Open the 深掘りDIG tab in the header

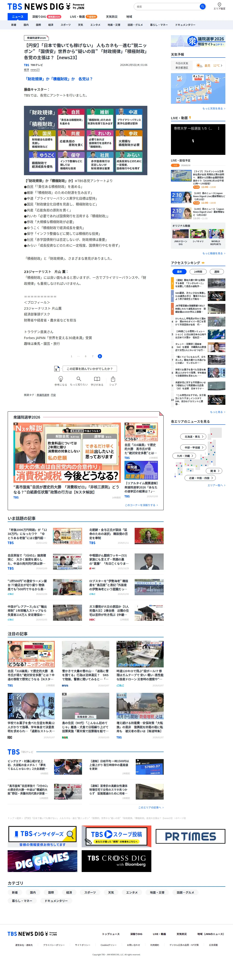point(46,17)
